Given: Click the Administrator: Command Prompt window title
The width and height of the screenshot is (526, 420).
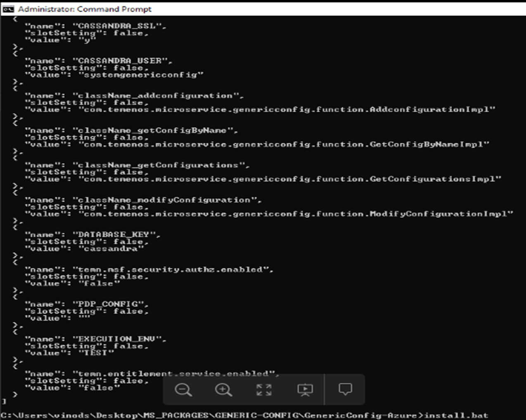Looking at the screenshot, I should 85,9.
